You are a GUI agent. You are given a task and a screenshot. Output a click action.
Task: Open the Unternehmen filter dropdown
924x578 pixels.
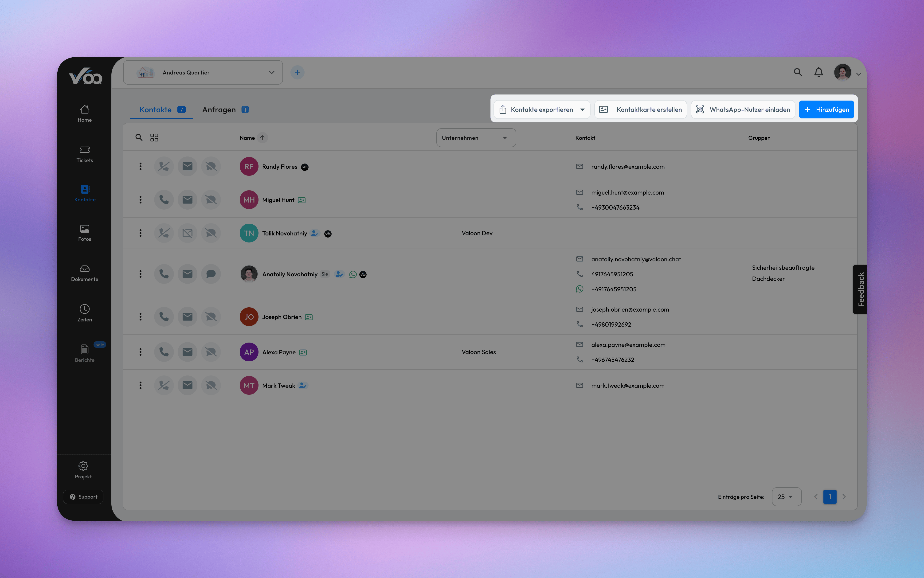(x=476, y=138)
